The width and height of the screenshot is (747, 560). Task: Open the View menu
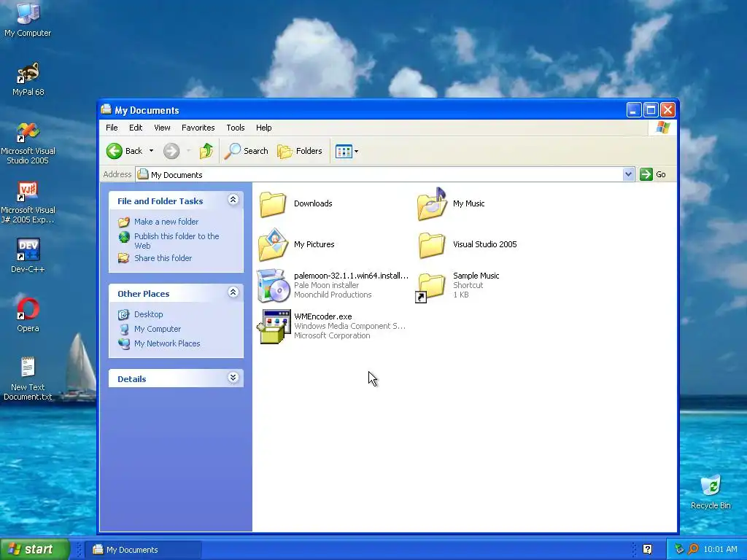162,128
